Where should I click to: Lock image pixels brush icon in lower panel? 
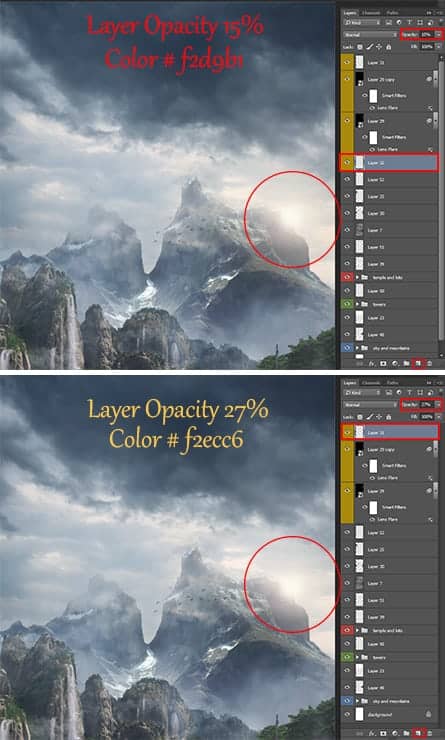[369, 417]
